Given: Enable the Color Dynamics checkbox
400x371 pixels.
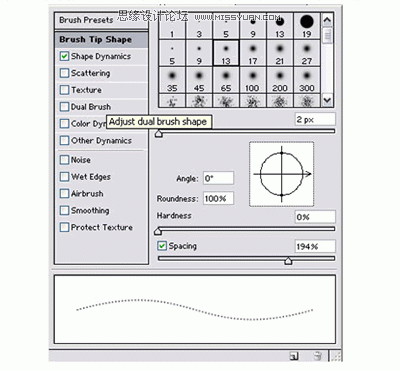Looking at the screenshot, I should (64, 124).
